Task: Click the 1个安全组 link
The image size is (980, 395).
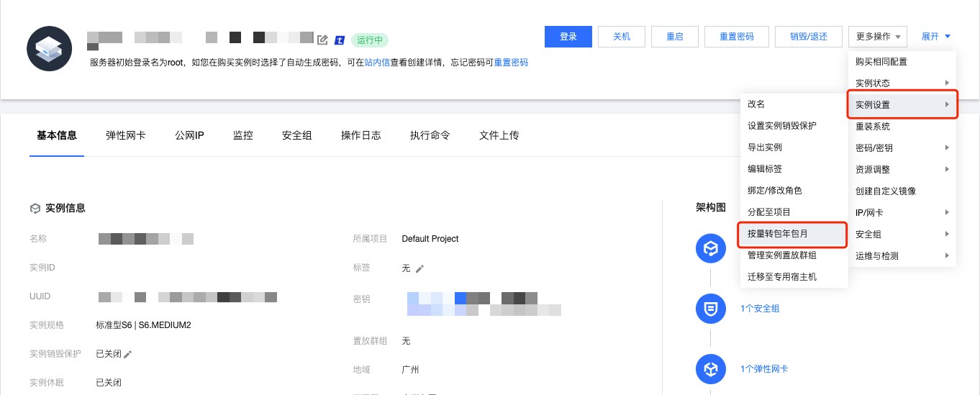Action: click(760, 309)
